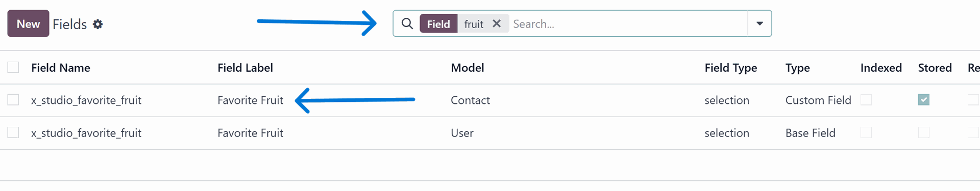980x191 pixels.
Task: Toggle Stored checkbox in the User row
Action: click(923, 132)
